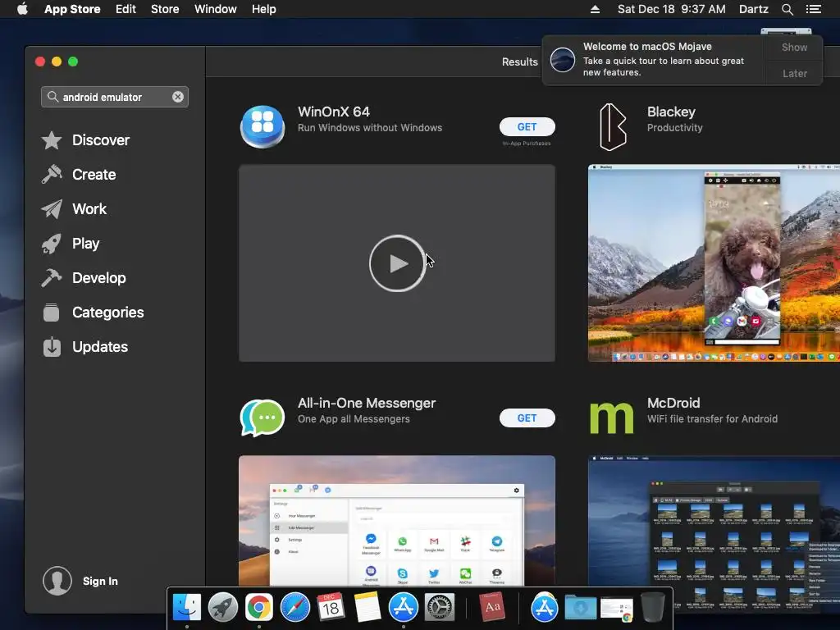
Task: Open the Apple menu
Action: tap(22, 9)
